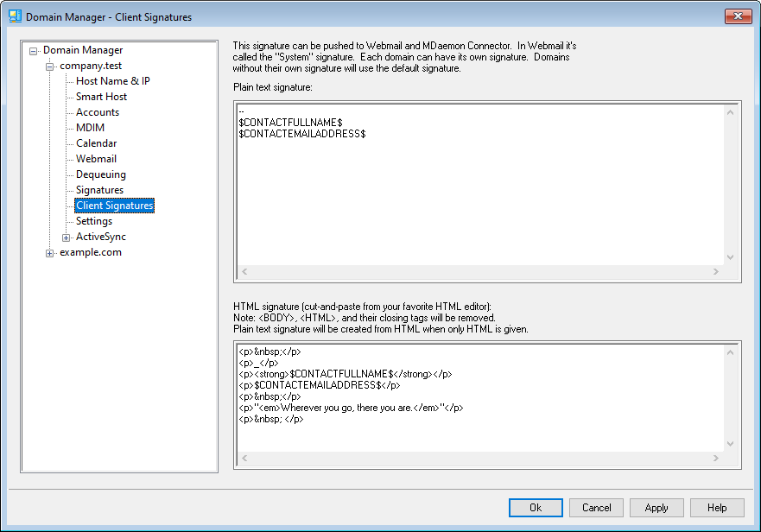The height and width of the screenshot is (532, 761).
Task: Select Signatures in the tree
Action: (x=99, y=190)
